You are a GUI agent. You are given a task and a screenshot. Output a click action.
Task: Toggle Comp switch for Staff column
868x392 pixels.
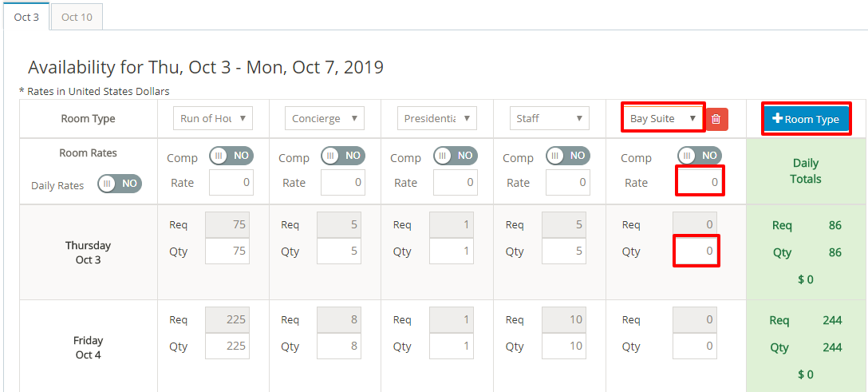(568, 156)
